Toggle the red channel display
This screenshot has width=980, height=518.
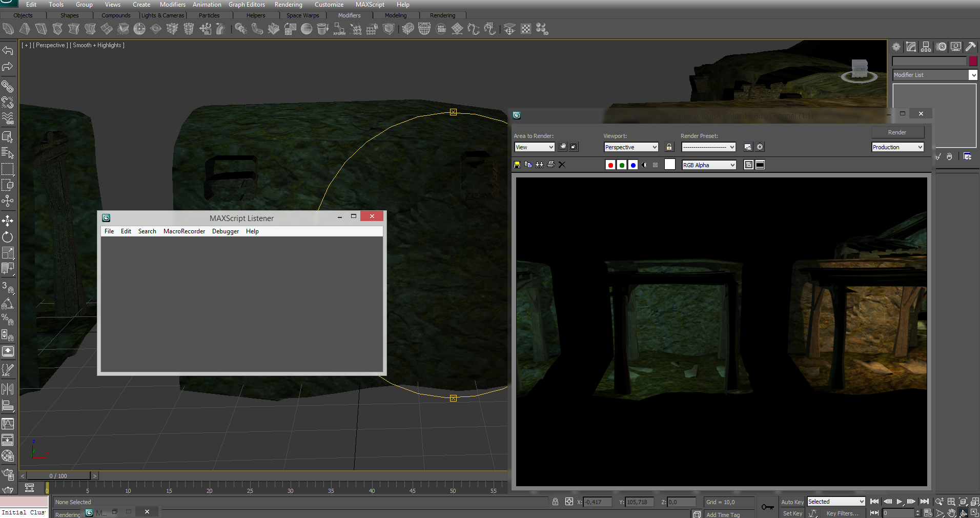point(610,165)
